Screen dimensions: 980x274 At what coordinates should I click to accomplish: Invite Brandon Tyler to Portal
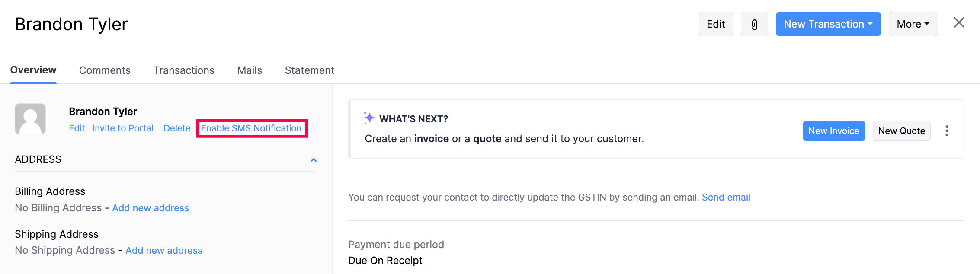[x=123, y=128]
